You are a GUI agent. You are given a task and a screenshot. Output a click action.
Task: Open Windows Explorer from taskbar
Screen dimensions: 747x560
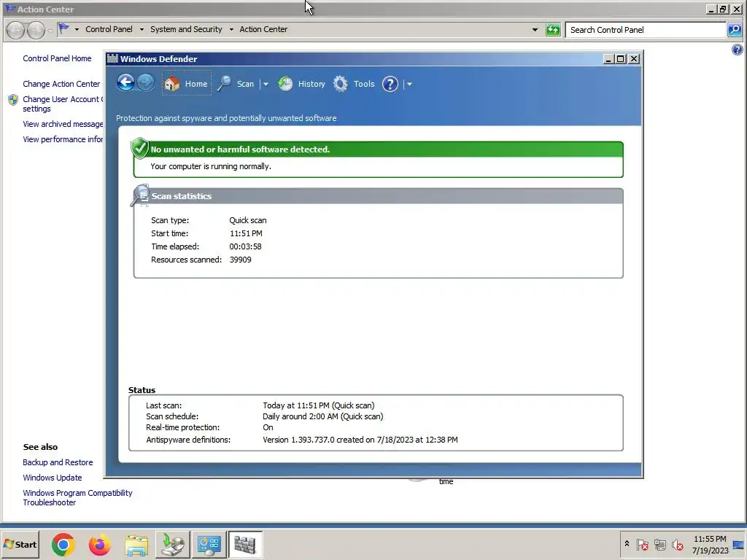136,544
